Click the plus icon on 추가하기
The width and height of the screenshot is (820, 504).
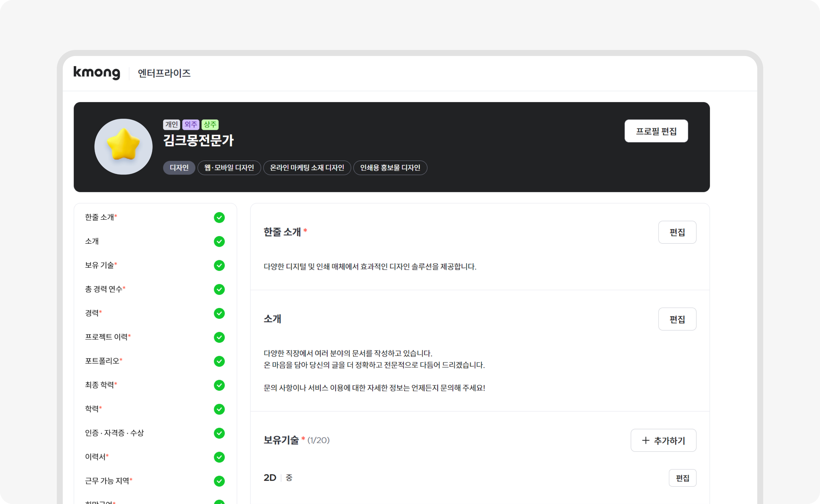tap(646, 441)
